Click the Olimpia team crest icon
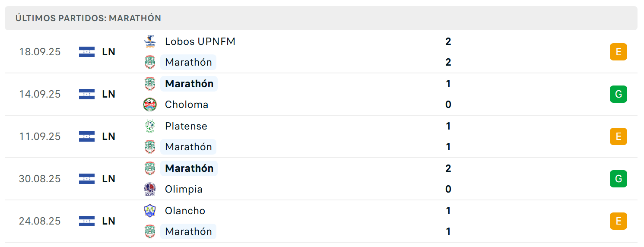The image size is (644, 247). [149, 189]
